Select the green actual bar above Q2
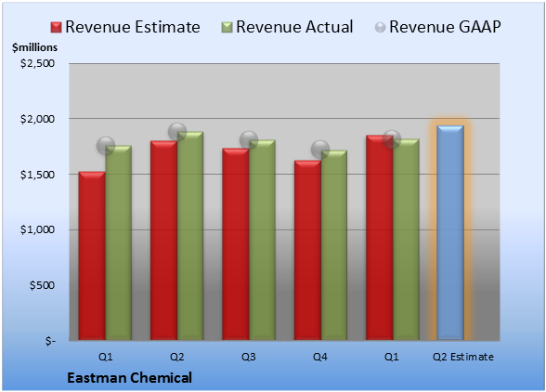The width and height of the screenshot is (546, 392). click(190, 236)
